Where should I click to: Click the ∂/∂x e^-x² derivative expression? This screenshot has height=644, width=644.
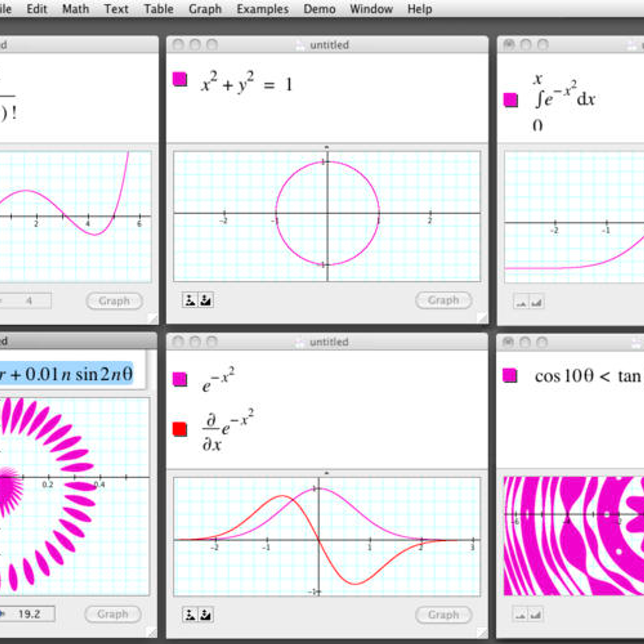(x=228, y=430)
